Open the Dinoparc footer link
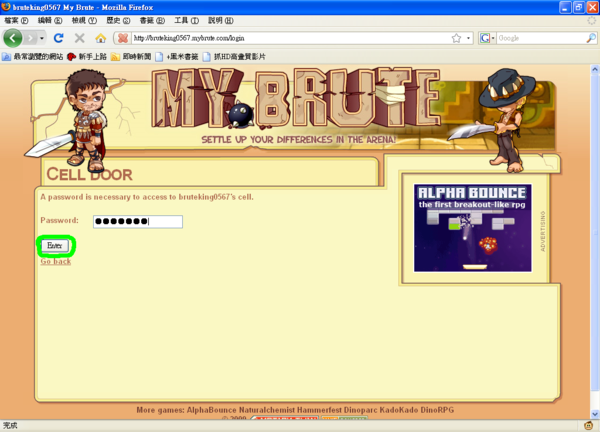 360,410
